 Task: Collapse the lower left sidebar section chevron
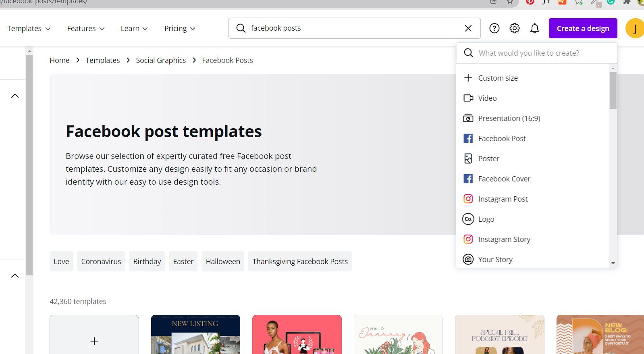coord(15,276)
